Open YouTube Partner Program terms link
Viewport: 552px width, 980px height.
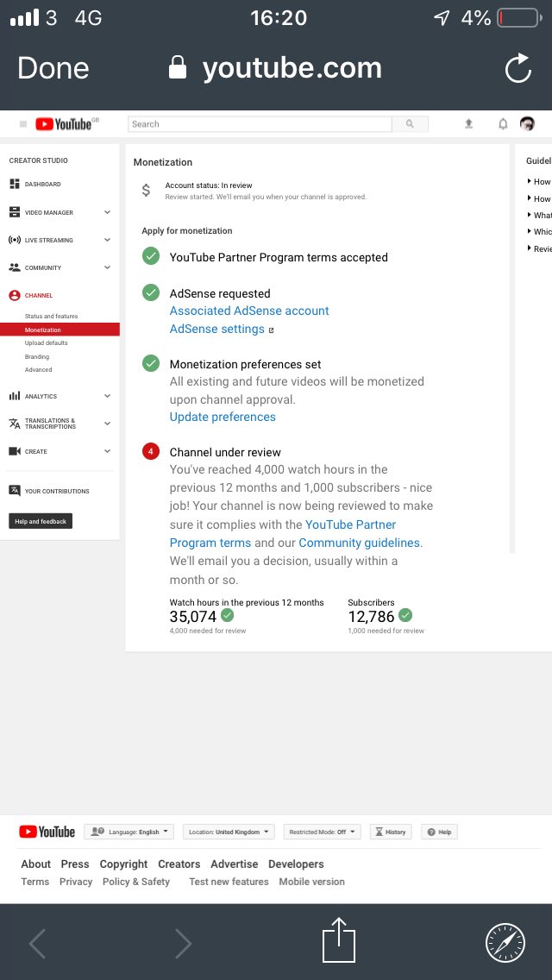click(x=283, y=534)
